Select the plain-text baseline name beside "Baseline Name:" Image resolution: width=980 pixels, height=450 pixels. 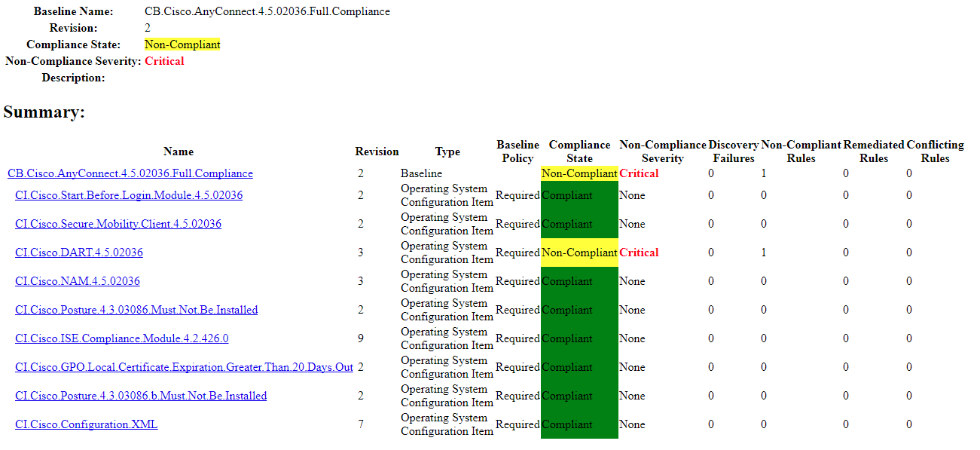pyautogui.click(x=267, y=11)
